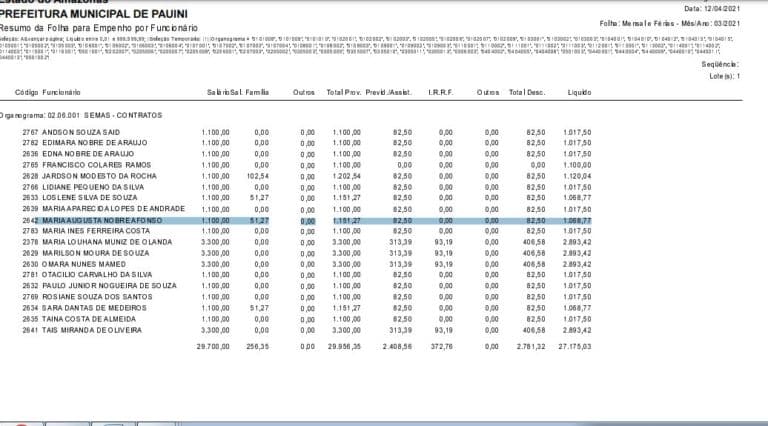Click the grand total líquido value 27.175,03
Viewport: 768px width, 426px height.
pos(574,345)
